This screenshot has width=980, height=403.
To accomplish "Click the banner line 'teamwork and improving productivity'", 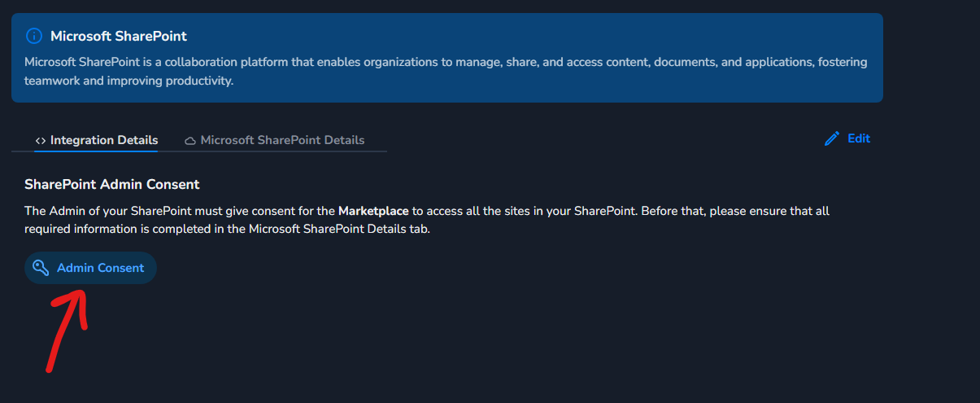I will click(128, 81).
